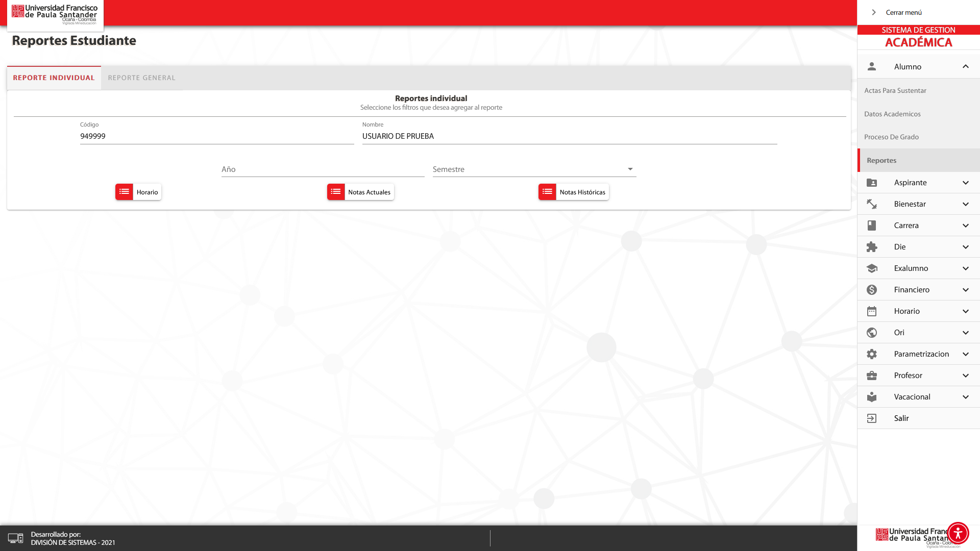This screenshot has width=980, height=551.
Task: Expand the Carrera section chevron
Action: 965,226
